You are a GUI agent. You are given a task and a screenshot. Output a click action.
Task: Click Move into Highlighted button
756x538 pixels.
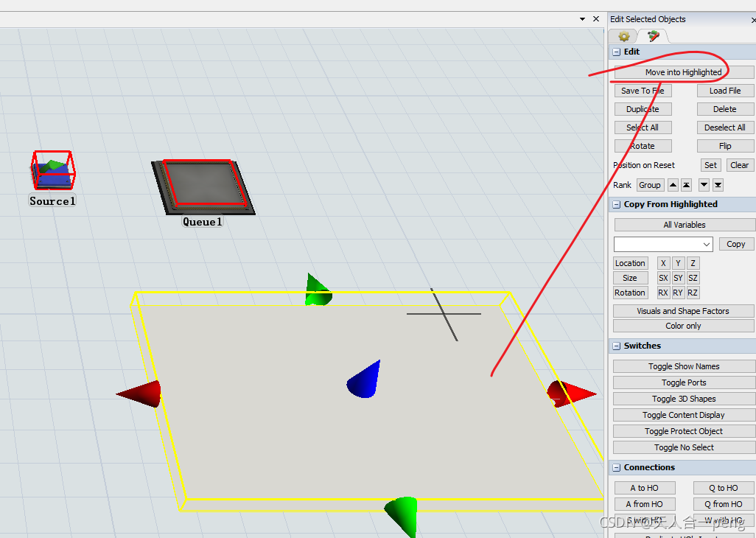(x=684, y=72)
